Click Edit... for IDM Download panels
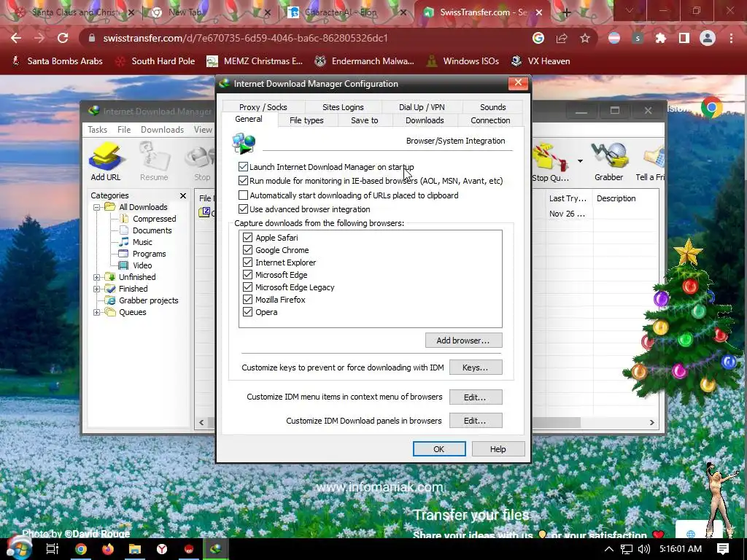 pos(476,421)
